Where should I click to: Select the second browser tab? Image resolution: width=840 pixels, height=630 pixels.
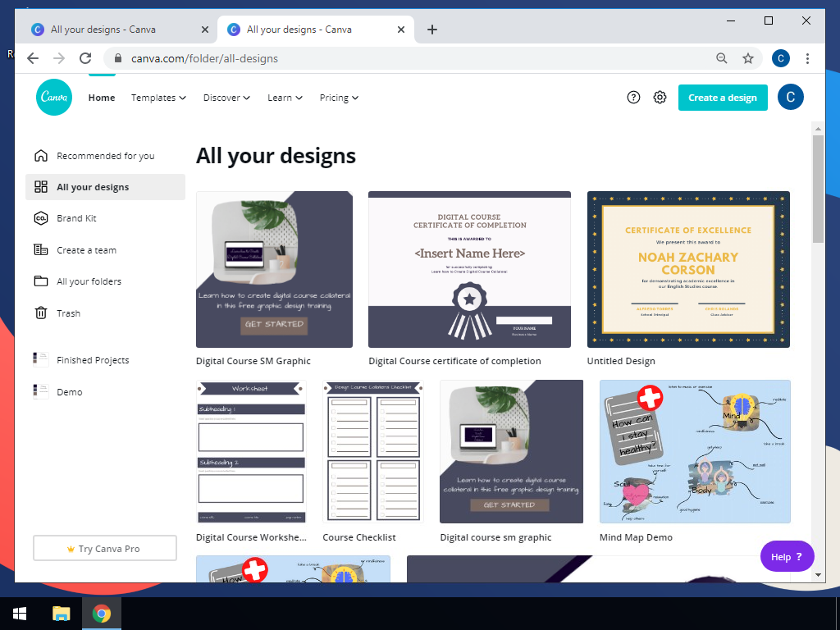click(316, 30)
